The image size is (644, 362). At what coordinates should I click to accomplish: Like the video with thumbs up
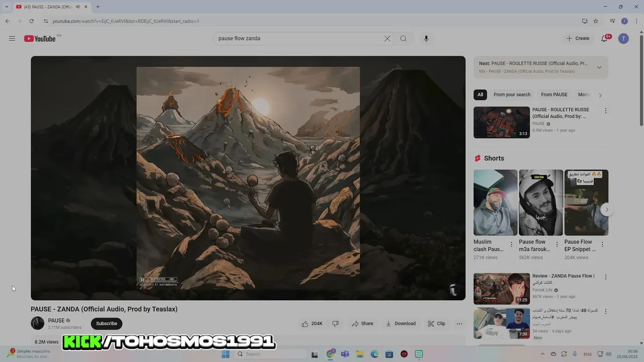312,324
